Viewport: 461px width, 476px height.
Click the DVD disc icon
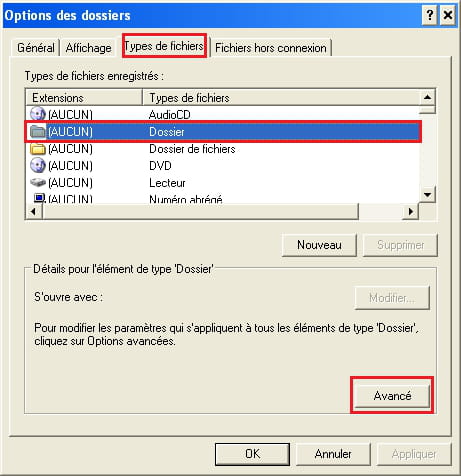click(38, 165)
